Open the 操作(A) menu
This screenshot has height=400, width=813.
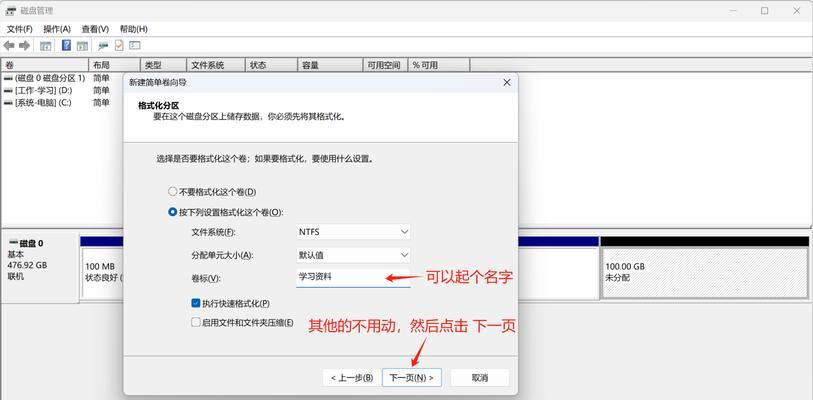point(57,29)
